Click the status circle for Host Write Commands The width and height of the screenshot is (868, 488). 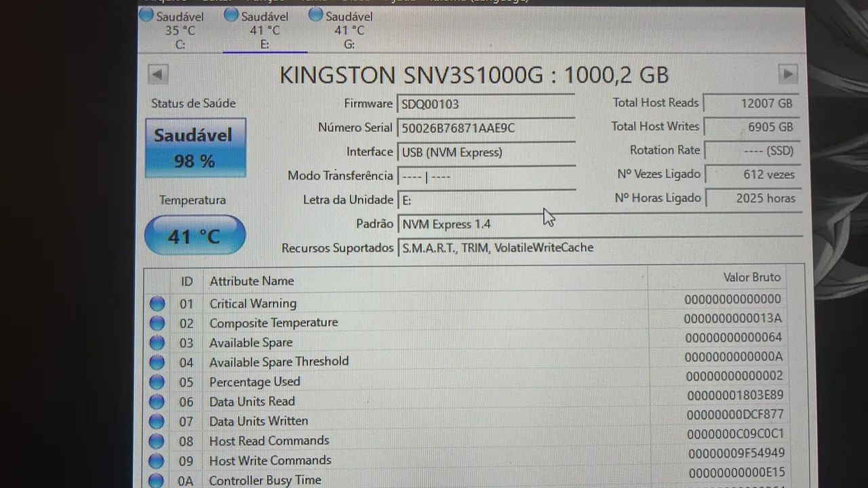(x=157, y=461)
